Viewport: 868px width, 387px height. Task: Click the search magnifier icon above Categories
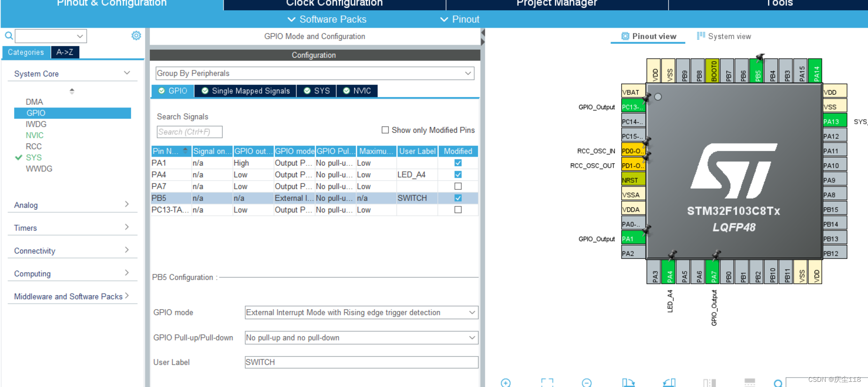(x=9, y=36)
